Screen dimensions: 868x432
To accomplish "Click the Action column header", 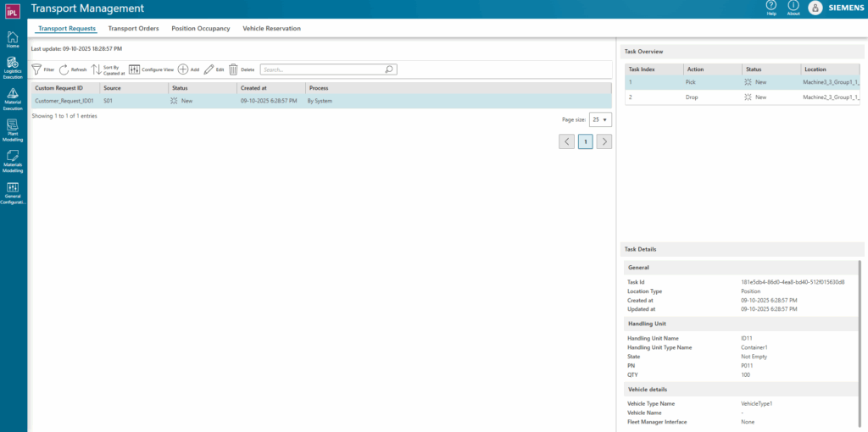I will (x=712, y=69).
